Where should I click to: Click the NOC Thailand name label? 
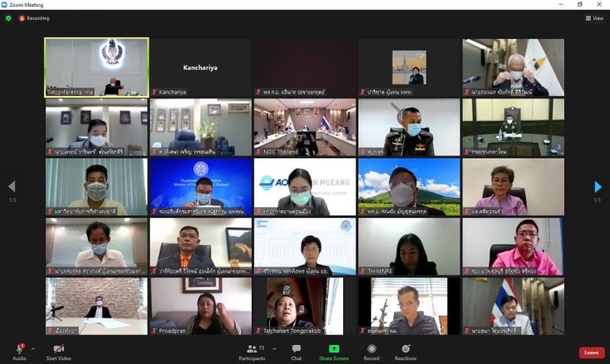(281, 152)
